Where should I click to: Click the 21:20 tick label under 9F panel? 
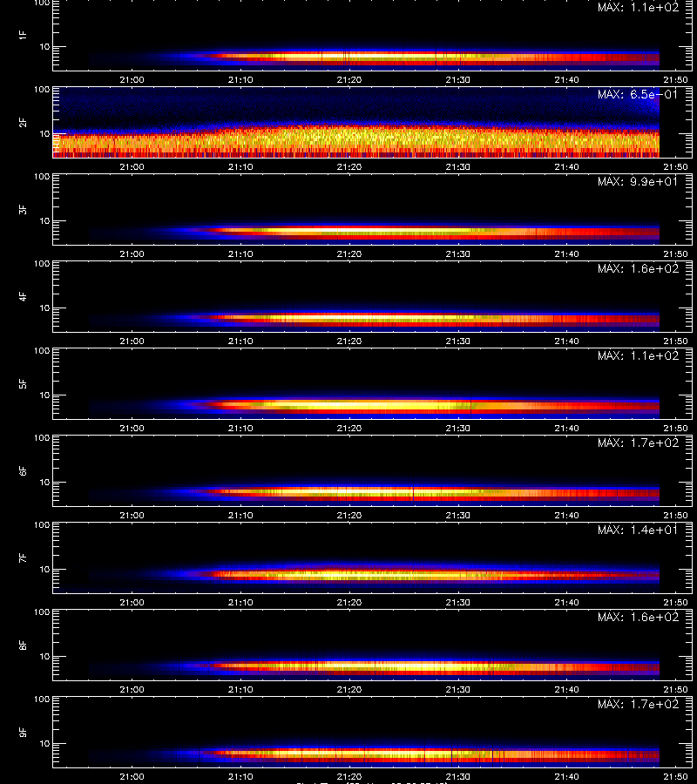[x=349, y=776]
